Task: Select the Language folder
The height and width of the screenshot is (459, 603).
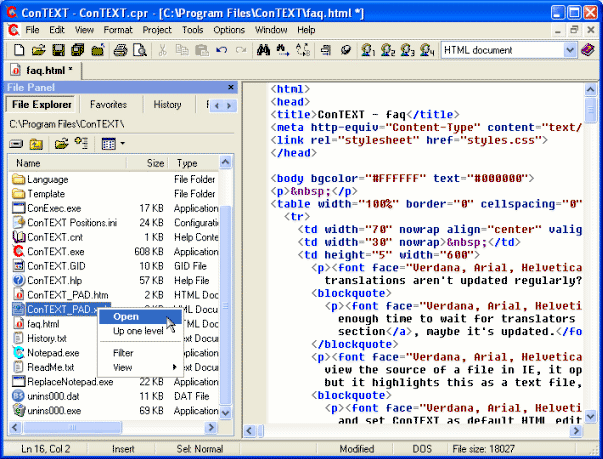Action: [47, 180]
